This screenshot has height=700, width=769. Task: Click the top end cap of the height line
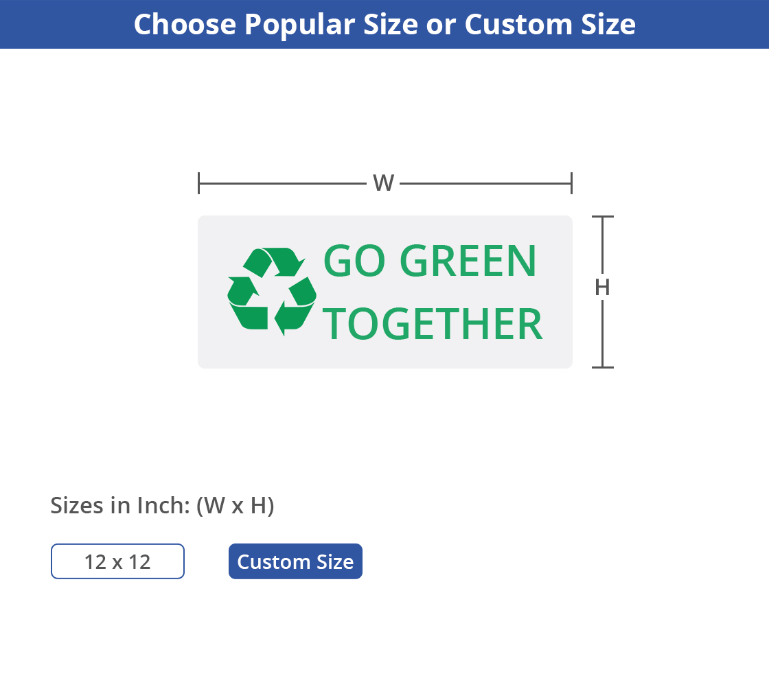coord(602,217)
